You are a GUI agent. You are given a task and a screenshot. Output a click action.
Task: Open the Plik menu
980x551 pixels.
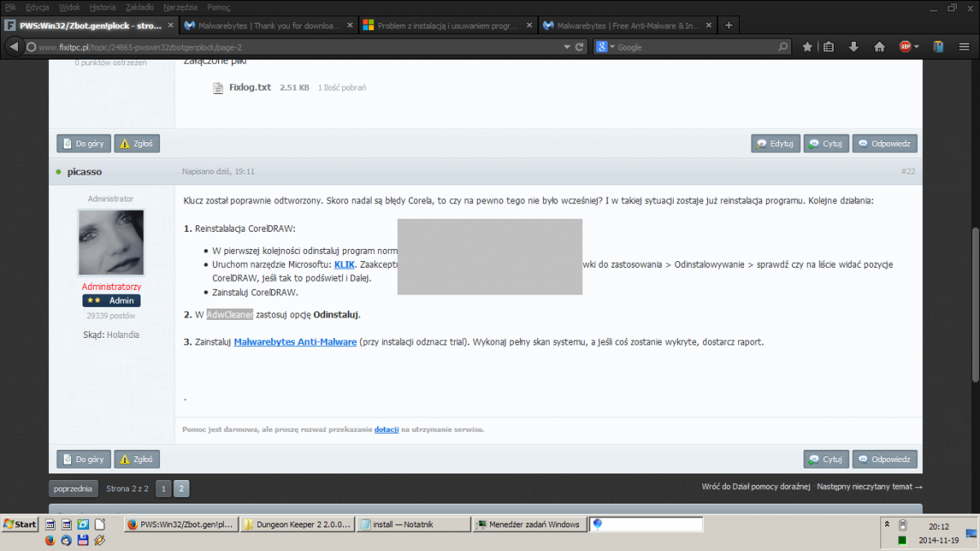(11, 7)
